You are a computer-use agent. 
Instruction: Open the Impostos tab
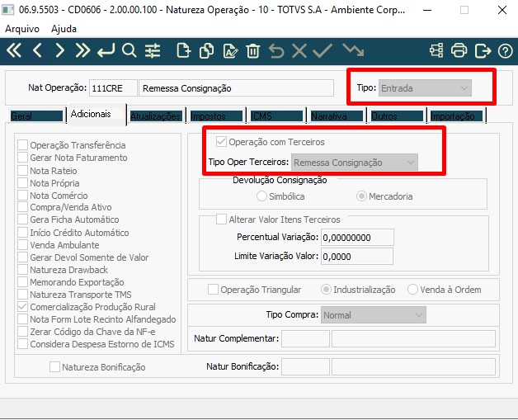[x=217, y=116]
